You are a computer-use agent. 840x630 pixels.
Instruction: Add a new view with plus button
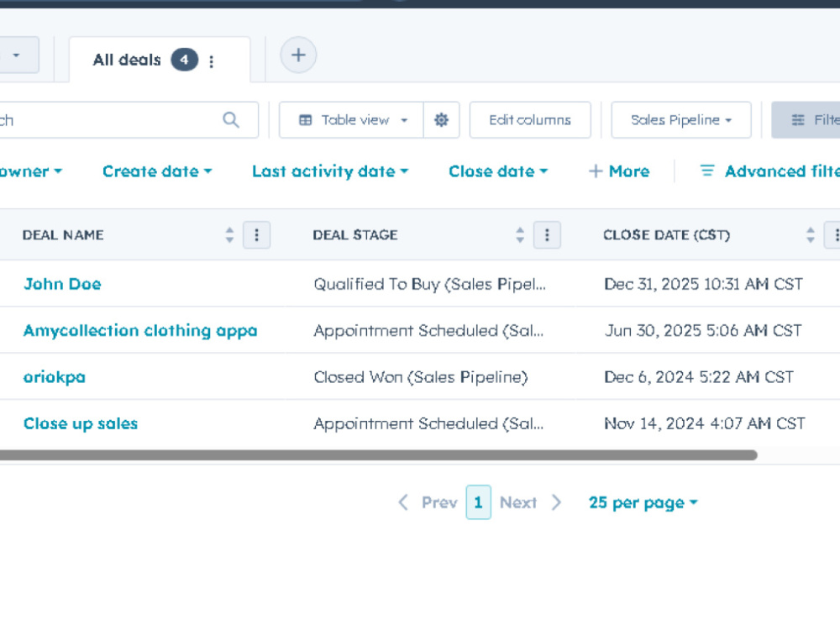click(298, 55)
